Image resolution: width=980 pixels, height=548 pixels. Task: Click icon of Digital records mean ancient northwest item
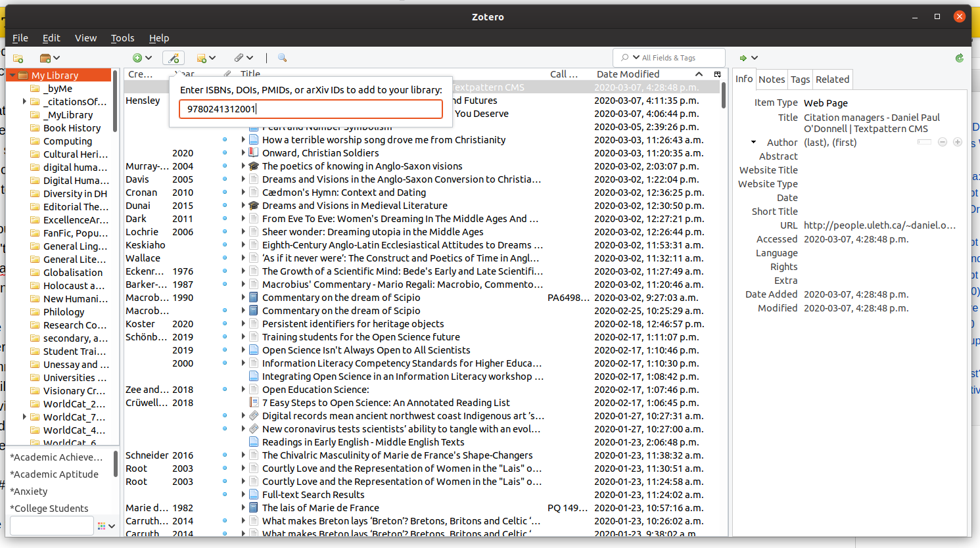[254, 416]
